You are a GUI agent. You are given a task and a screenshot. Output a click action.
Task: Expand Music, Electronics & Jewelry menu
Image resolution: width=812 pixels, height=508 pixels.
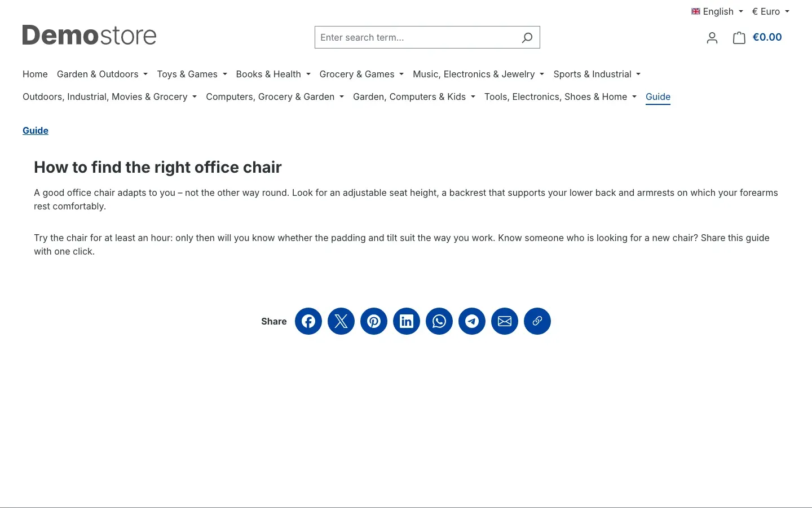click(x=478, y=74)
